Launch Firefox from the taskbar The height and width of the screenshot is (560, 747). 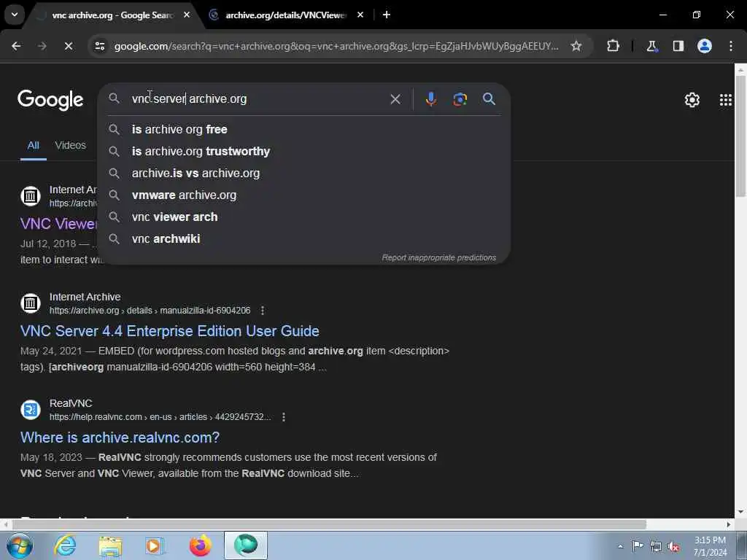[201, 545]
